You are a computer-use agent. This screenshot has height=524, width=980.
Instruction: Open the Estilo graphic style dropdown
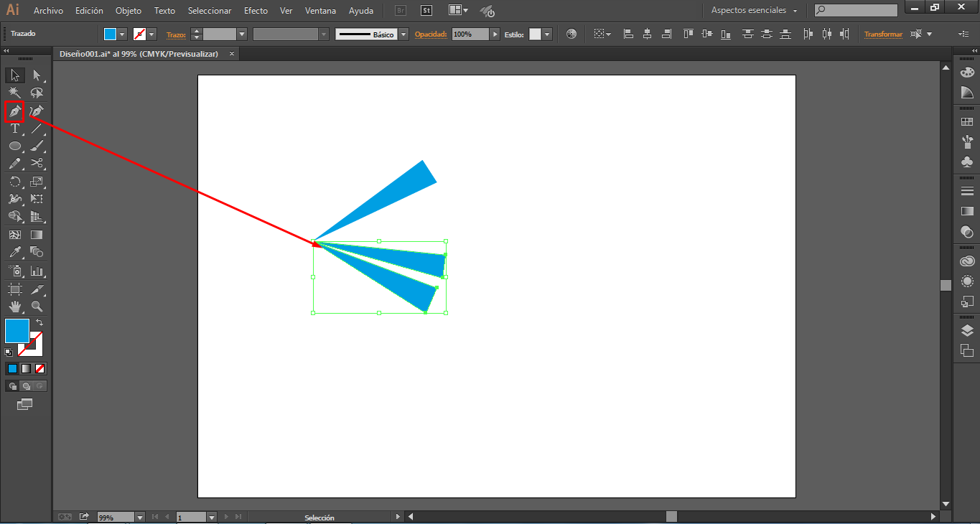(x=547, y=34)
